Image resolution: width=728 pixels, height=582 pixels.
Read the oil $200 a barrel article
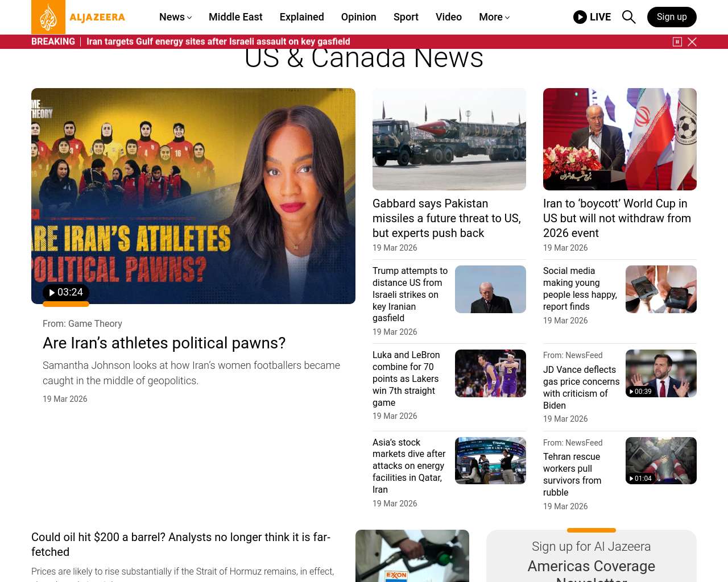[x=181, y=544]
